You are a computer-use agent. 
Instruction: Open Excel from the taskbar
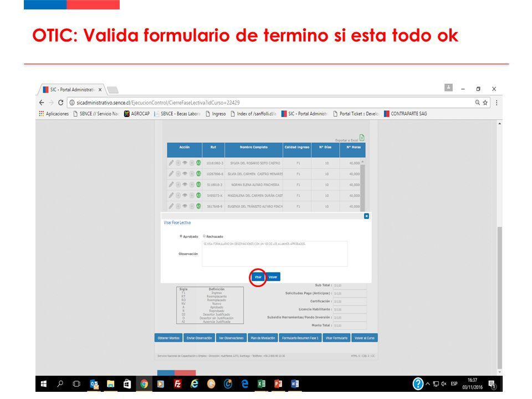[x=261, y=383]
